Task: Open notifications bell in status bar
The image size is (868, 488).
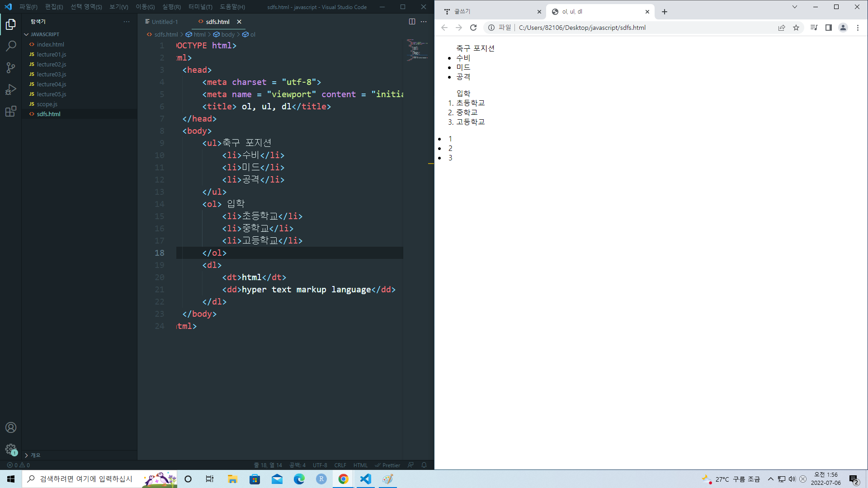Action: click(x=424, y=465)
